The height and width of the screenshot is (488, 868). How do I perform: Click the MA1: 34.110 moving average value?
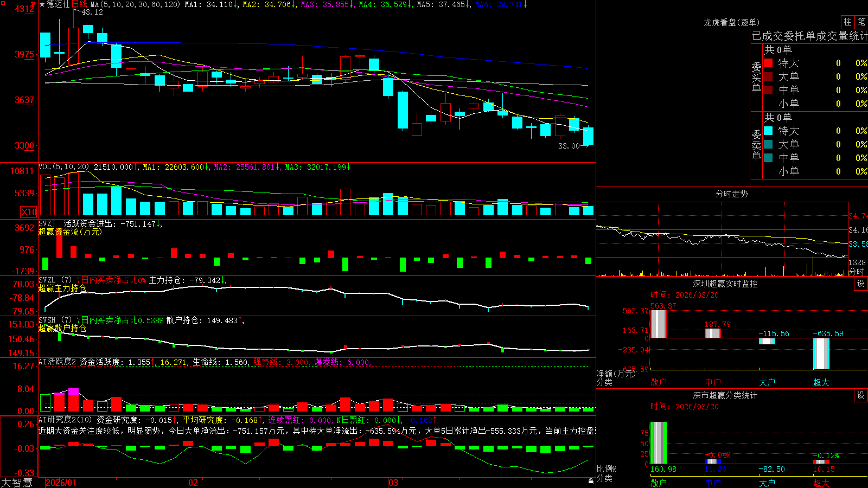coord(212,4)
